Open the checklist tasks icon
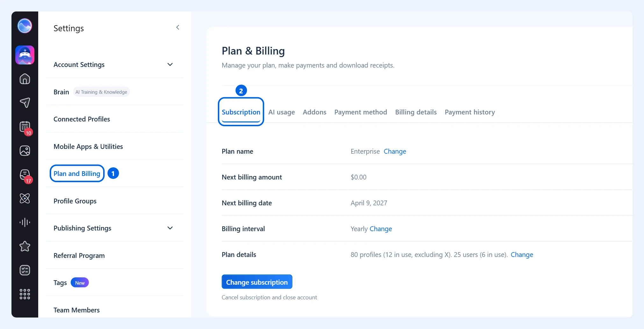Screen dimensions: 644x329 click(x=25, y=270)
